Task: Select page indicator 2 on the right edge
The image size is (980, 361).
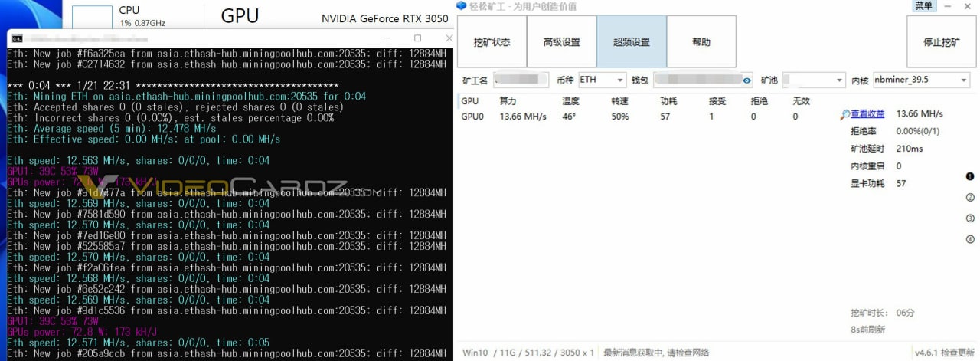Action: point(970,198)
